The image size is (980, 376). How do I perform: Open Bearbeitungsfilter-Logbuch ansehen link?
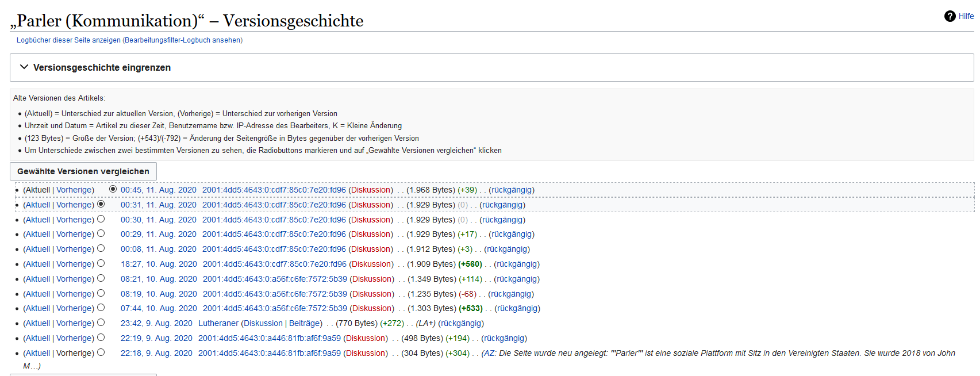coord(182,40)
